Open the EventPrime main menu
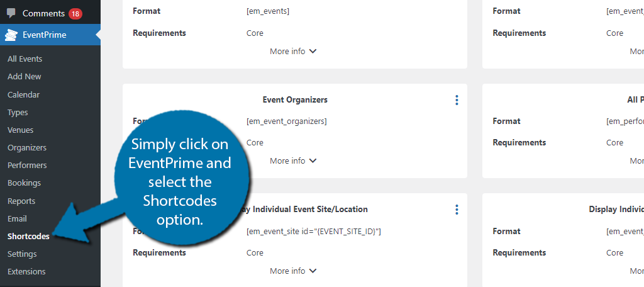The height and width of the screenshot is (287, 644). tap(50, 35)
